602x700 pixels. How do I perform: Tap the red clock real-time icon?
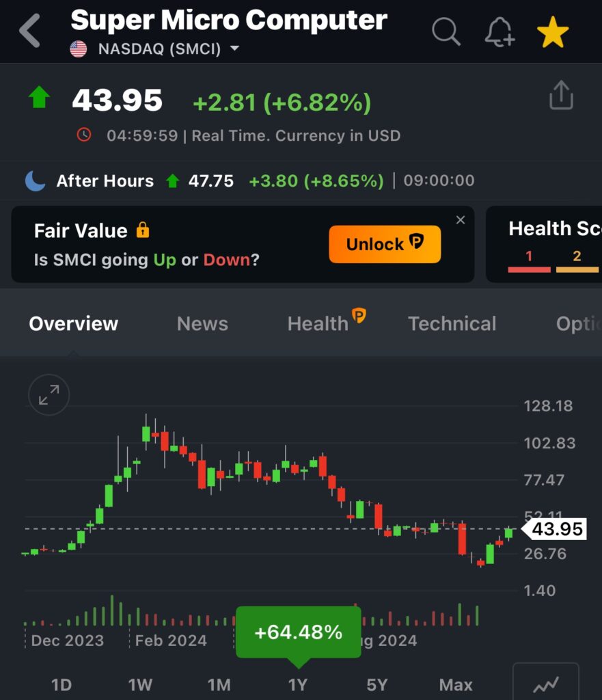pyautogui.click(x=84, y=135)
